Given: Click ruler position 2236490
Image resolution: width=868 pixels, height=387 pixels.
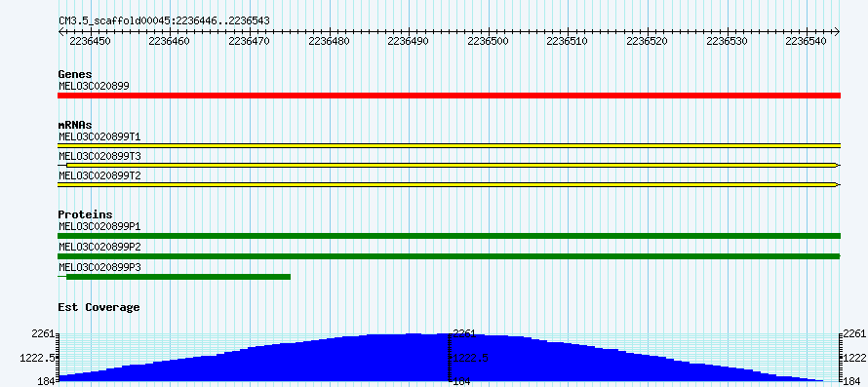Looking at the screenshot, I should (409, 41).
